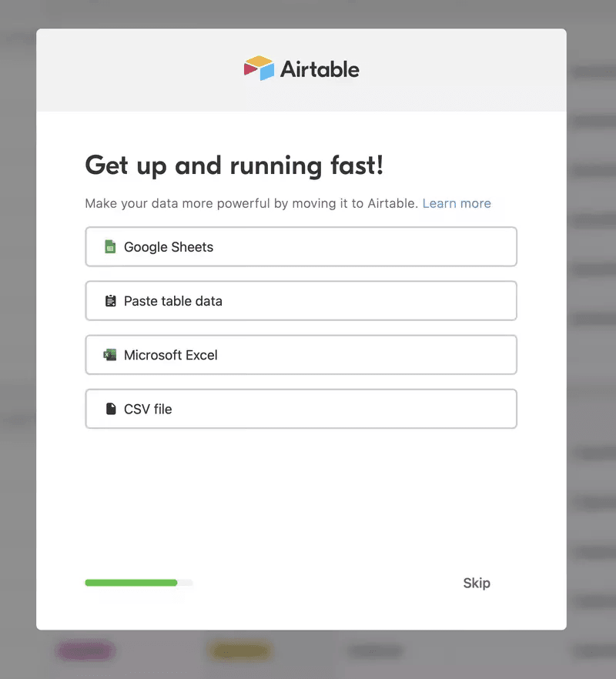The width and height of the screenshot is (616, 679).
Task: Click the blurred pink tag behind the dialog
Action: pos(85,651)
